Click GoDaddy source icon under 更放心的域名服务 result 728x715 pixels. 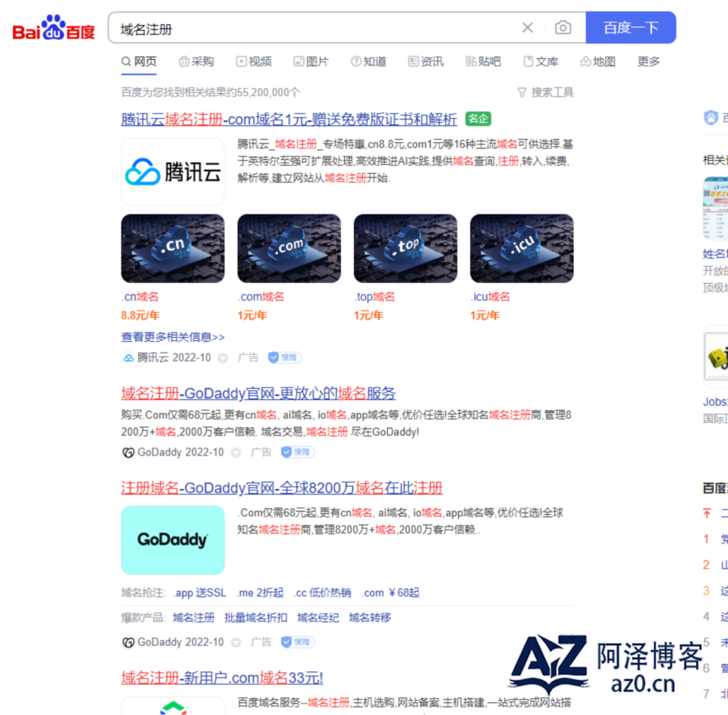click(128, 452)
